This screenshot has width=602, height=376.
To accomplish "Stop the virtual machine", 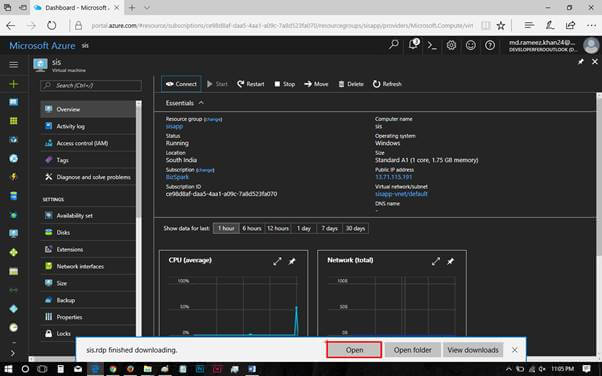I will 284,84.
